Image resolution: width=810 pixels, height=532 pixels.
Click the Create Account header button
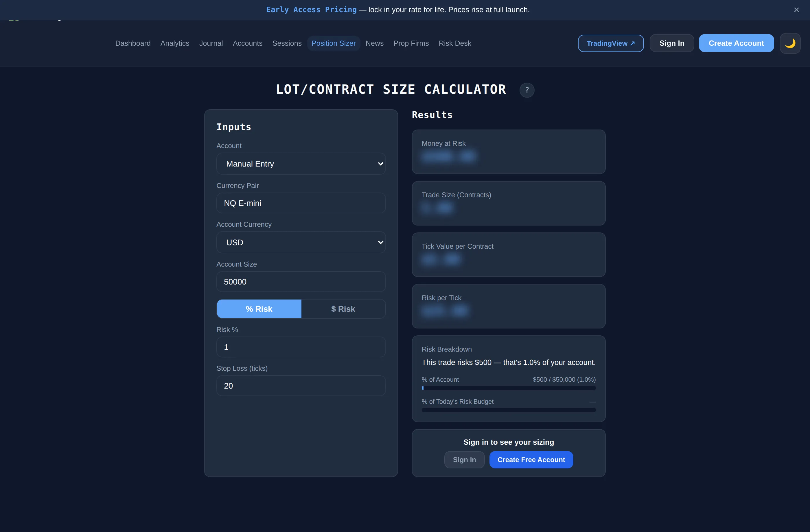click(736, 43)
